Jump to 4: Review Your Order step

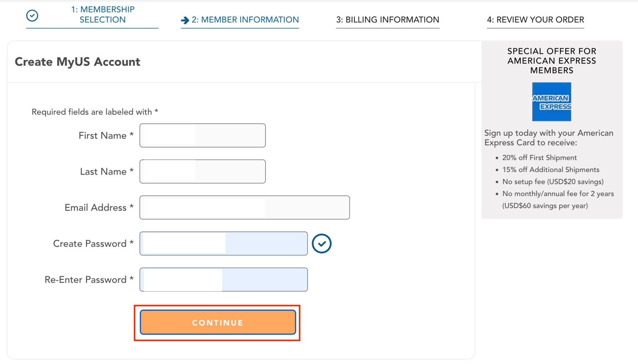pos(535,20)
